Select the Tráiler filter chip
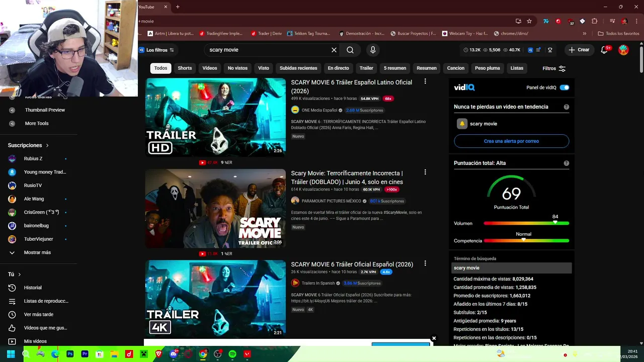Image resolution: width=644 pixels, height=362 pixels. pyautogui.click(x=366, y=68)
